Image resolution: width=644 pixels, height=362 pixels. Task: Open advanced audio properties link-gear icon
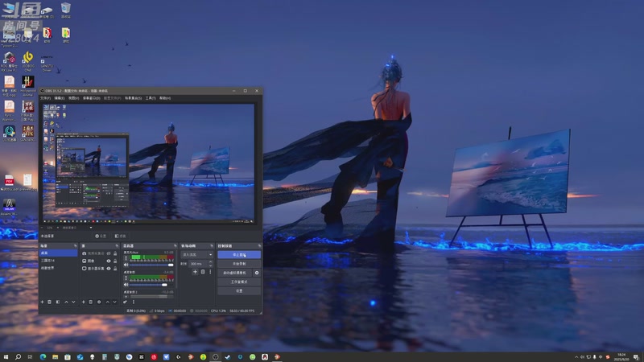point(126,302)
